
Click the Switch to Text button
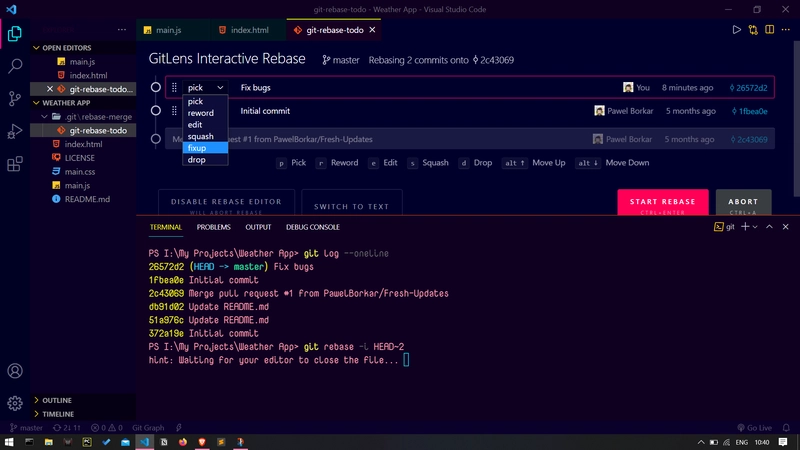tap(352, 203)
